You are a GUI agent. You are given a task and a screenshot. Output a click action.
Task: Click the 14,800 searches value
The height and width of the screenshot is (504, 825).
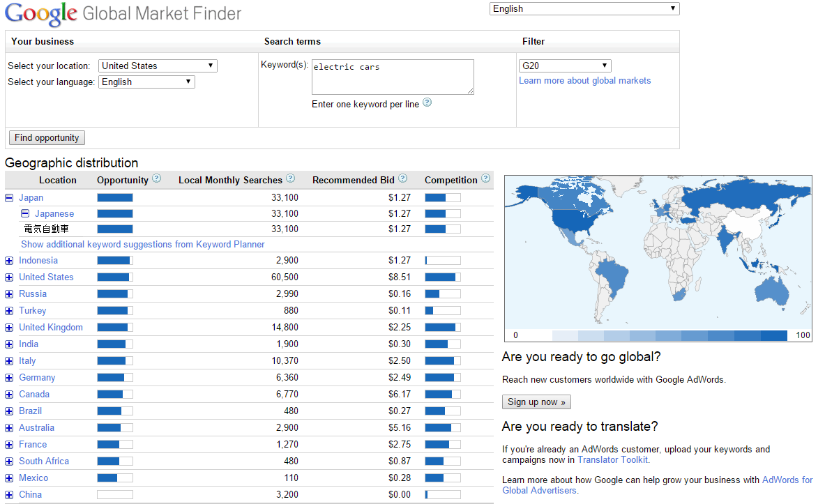(285, 327)
